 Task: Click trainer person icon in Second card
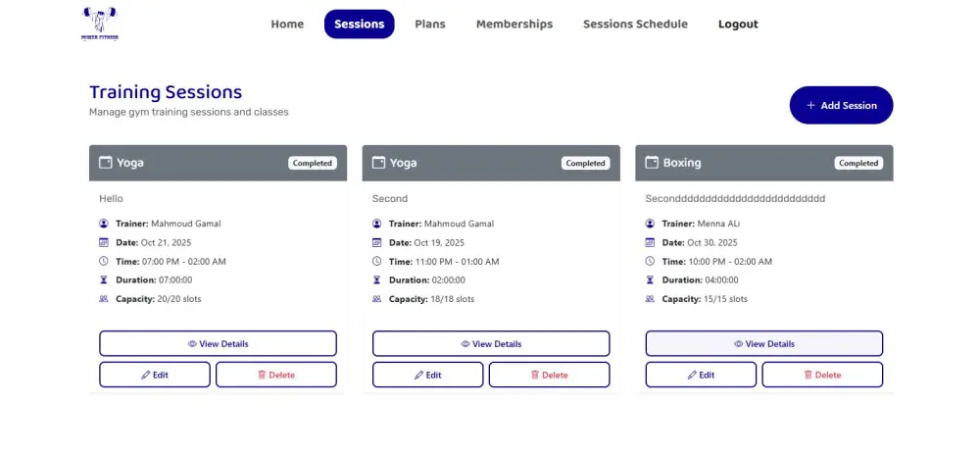tap(377, 224)
